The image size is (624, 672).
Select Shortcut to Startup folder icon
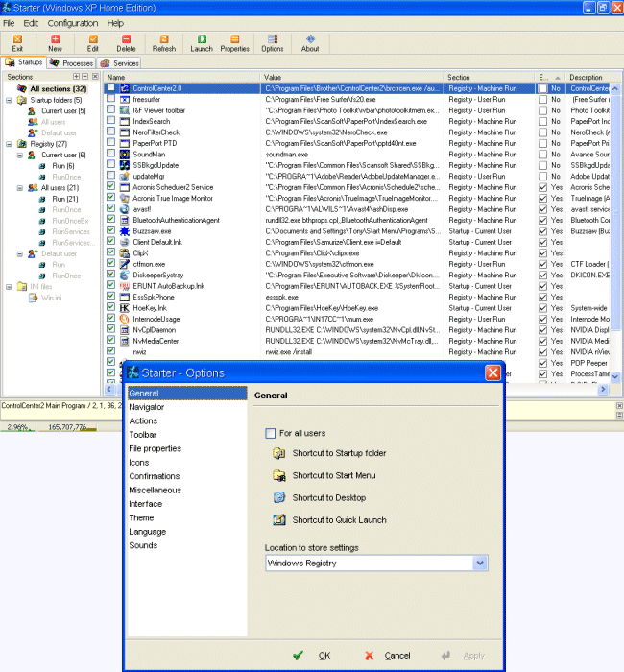point(279,453)
